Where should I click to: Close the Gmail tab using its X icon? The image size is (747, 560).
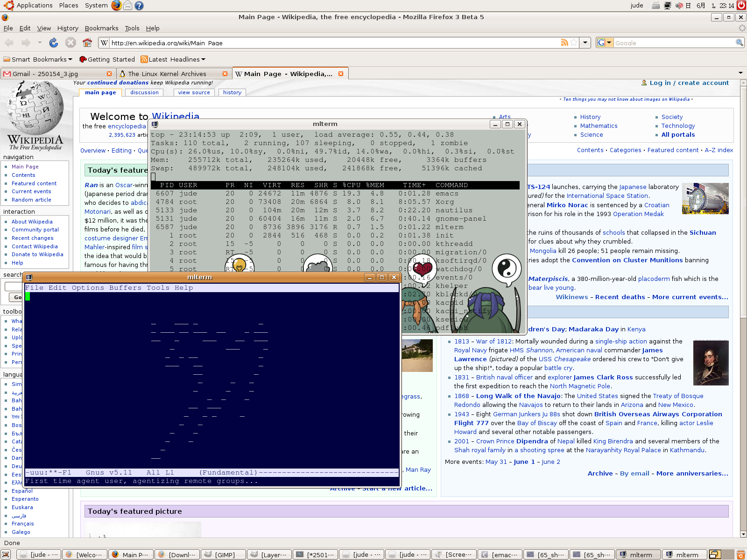coord(109,74)
